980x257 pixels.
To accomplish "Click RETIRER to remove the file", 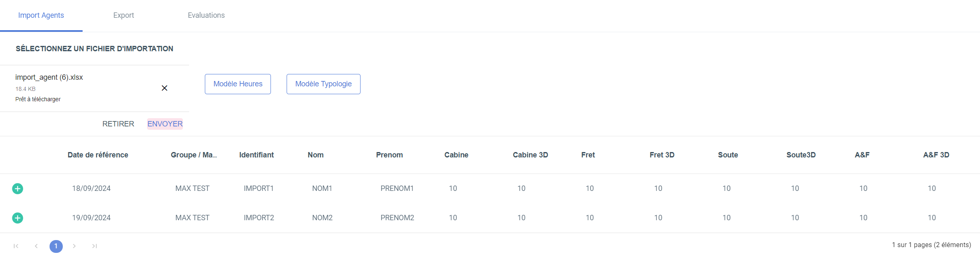I will [x=118, y=124].
